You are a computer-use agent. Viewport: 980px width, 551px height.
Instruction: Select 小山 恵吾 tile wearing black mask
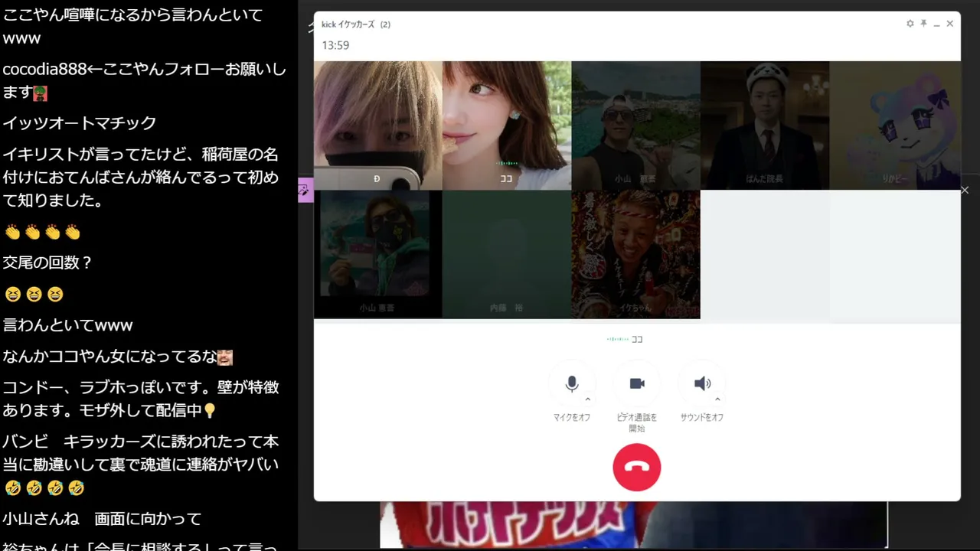378,254
